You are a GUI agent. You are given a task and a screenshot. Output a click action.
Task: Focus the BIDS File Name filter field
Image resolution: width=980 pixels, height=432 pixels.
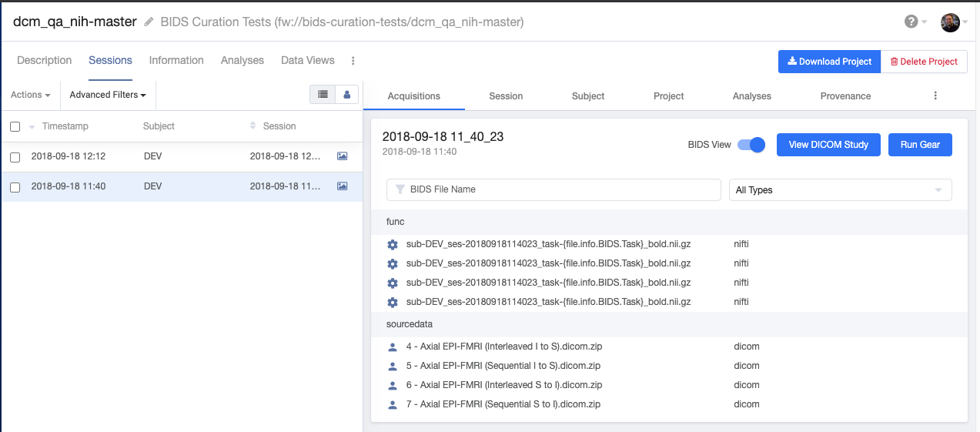[554, 189]
